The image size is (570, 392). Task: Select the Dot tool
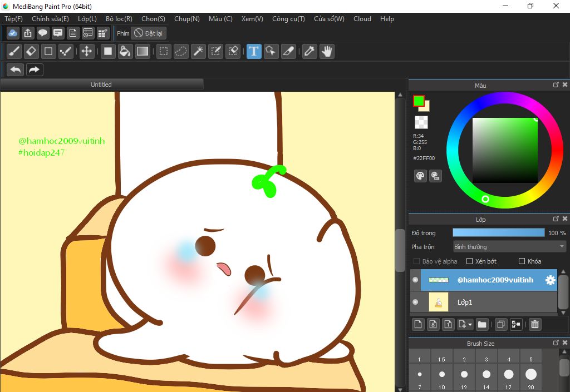pos(66,51)
